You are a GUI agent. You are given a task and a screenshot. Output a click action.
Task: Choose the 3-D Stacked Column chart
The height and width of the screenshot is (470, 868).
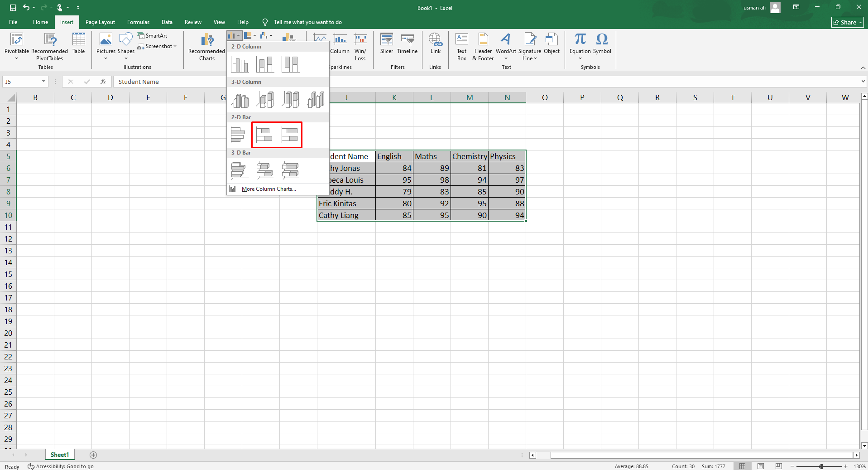tap(265, 99)
